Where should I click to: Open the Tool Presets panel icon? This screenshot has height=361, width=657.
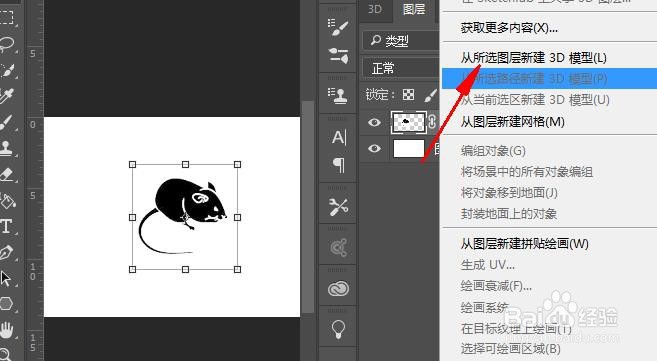[339, 207]
